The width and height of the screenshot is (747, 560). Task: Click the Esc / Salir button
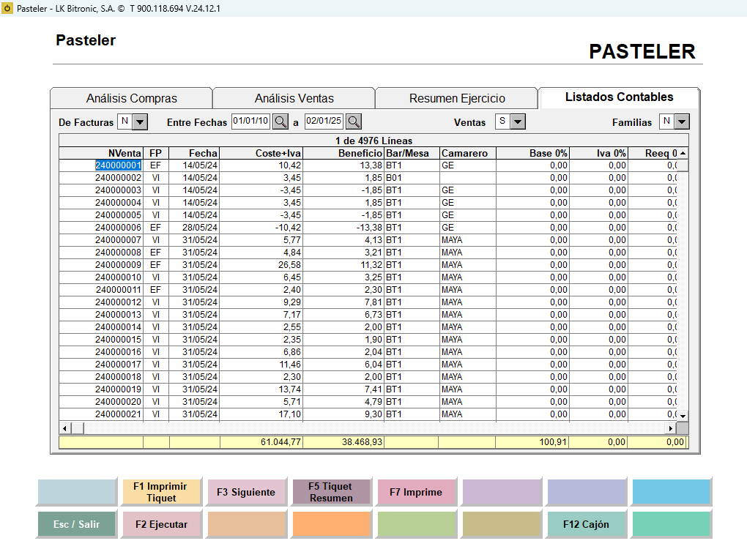point(76,524)
